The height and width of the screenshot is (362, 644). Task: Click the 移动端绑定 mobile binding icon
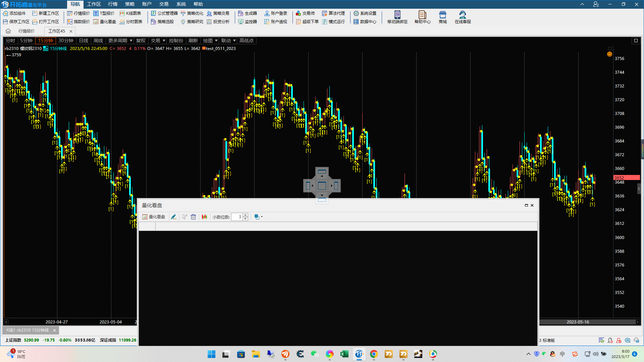pos(397,17)
